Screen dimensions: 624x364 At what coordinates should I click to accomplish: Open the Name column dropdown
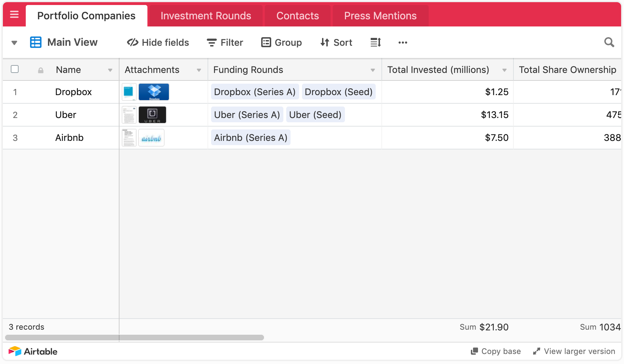110,70
